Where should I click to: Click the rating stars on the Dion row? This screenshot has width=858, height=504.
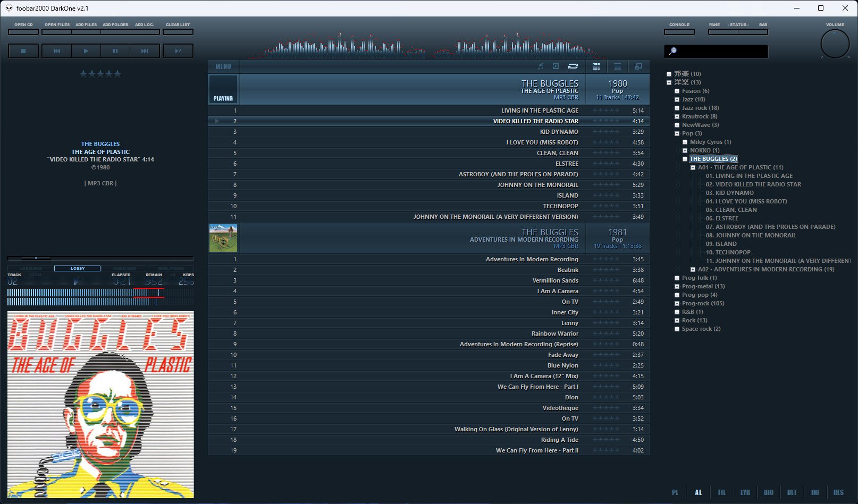tap(606, 397)
